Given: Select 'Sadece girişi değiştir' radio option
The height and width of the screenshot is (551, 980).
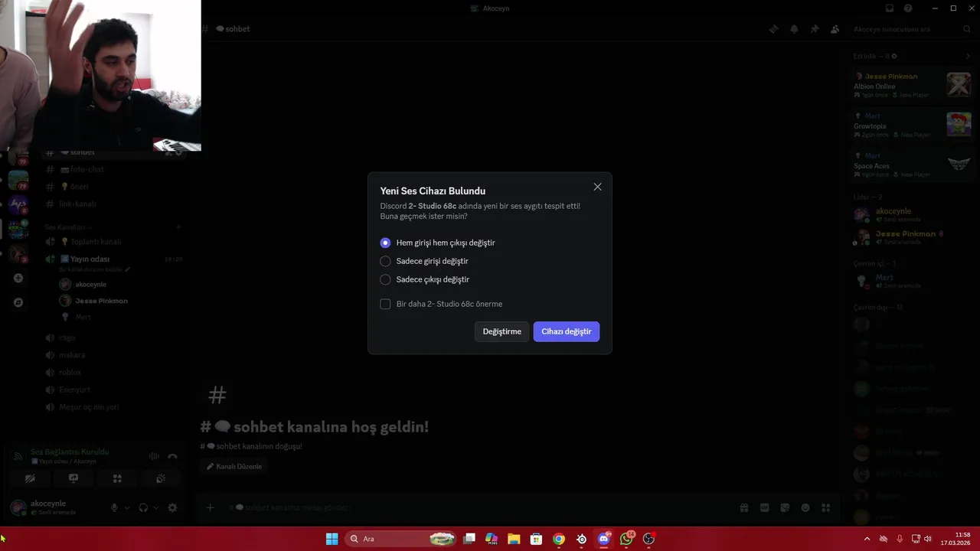Looking at the screenshot, I should pyautogui.click(x=424, y=261).
